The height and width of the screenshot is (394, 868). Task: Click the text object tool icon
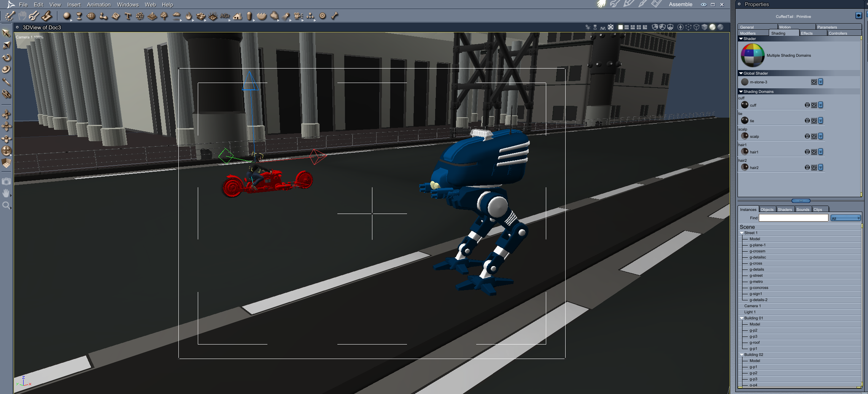click(x=128, y=16)
